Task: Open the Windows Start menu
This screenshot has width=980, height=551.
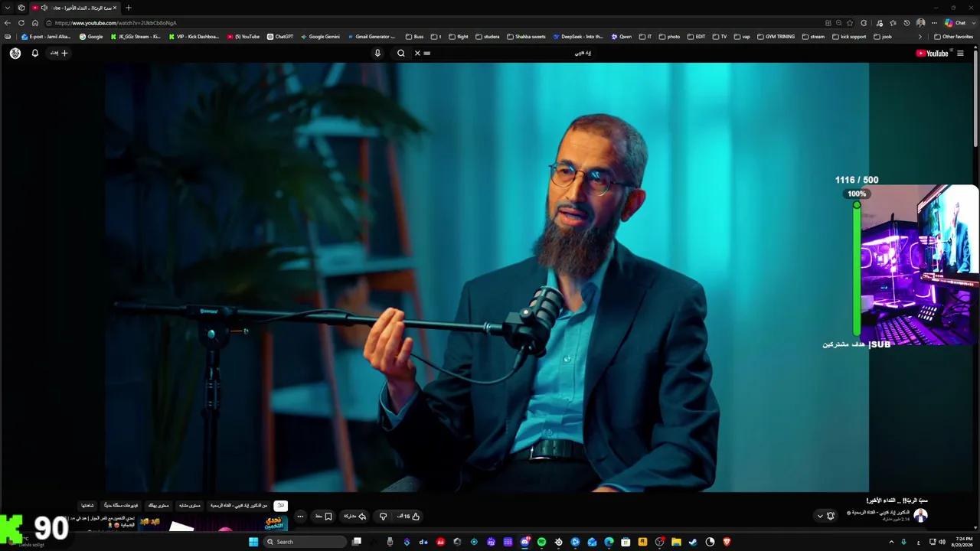Action: click(253, 542)
